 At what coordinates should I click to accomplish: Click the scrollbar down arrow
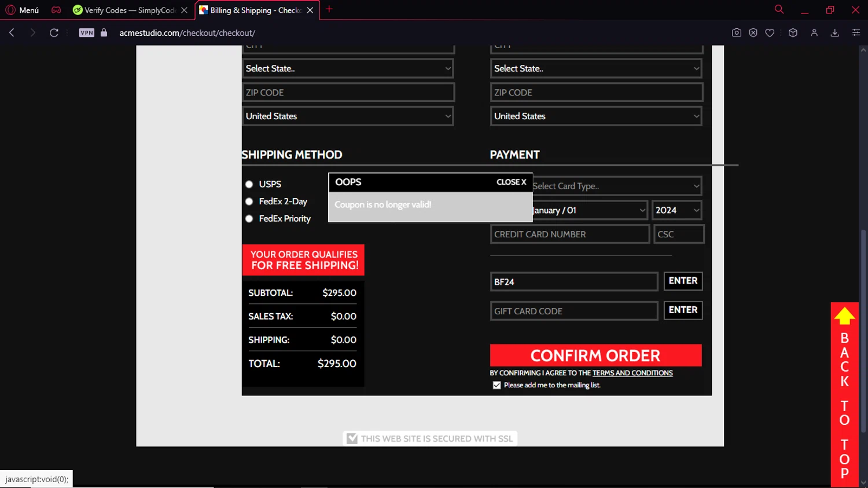pos(863,482)
